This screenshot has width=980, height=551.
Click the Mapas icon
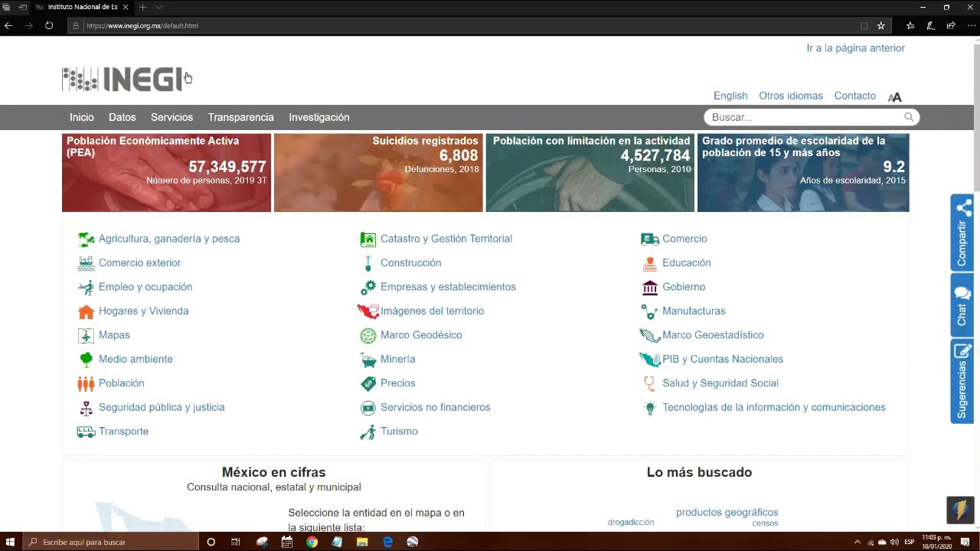click(86, 335)
